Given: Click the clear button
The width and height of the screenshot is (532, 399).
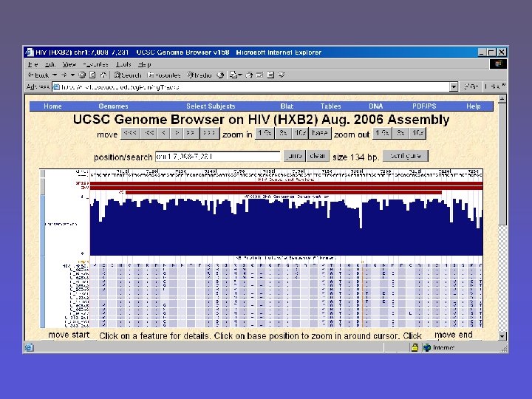Looking at the screenshot, I should [x=318, y=156].
